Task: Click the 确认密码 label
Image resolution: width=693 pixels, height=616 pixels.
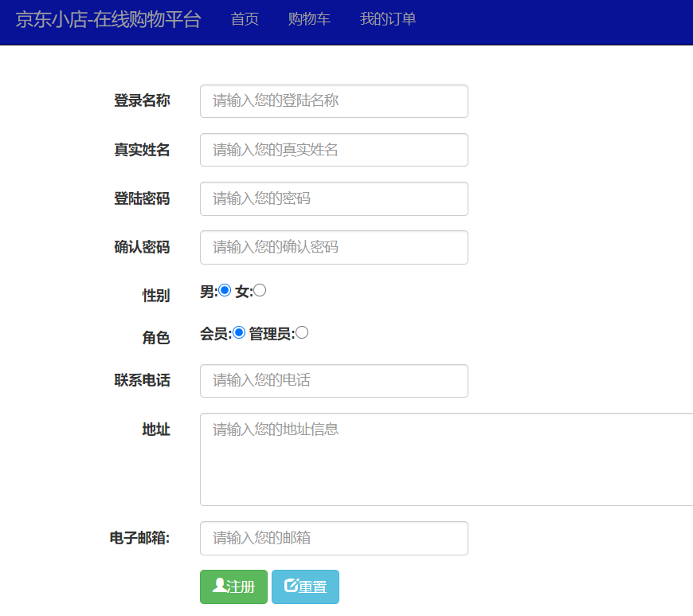Action: tap(142, 247)
